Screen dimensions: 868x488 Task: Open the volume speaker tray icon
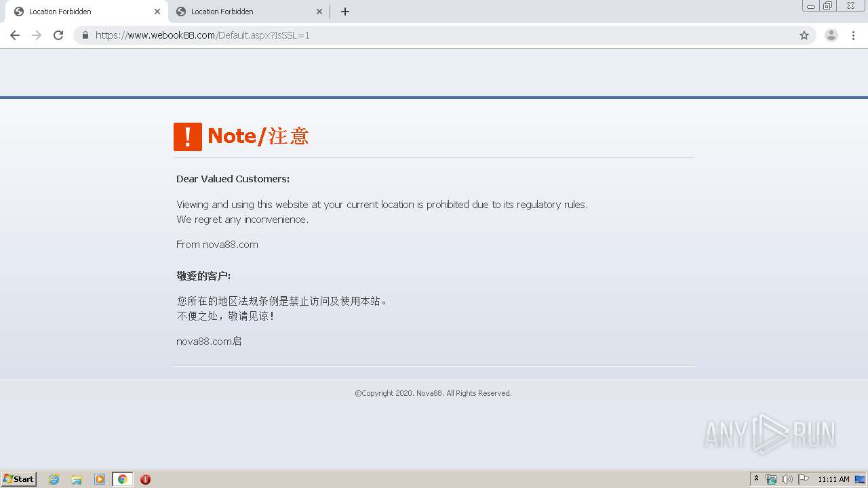787,479
